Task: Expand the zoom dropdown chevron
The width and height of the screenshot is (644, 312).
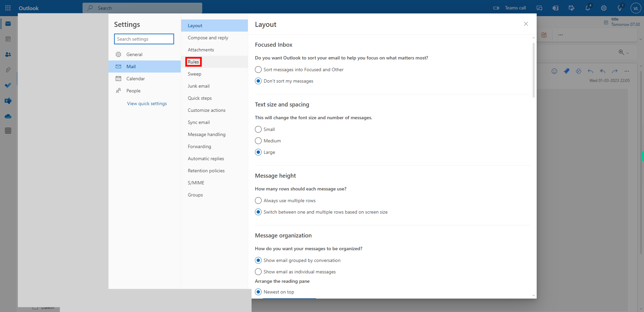Action: point(628,53)
